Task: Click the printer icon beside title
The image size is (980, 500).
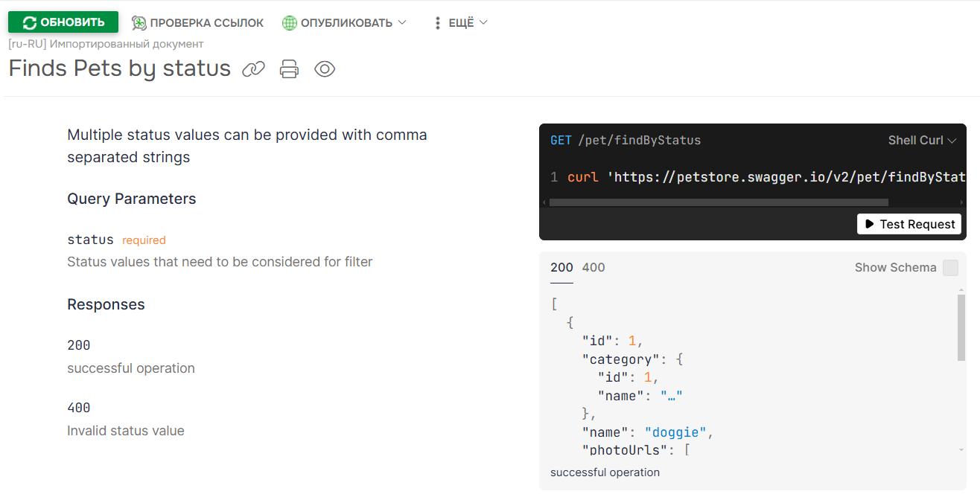Action: [289, 69]
